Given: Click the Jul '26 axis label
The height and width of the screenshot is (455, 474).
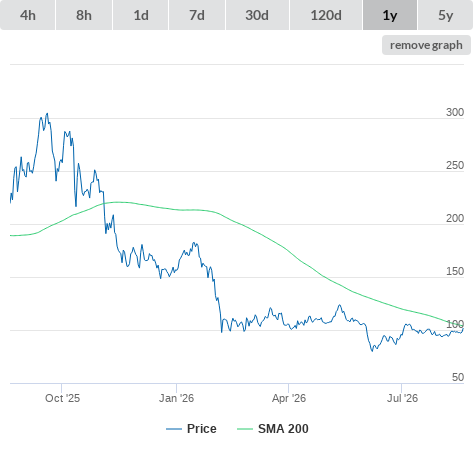Looking at the screenshot, I should (402, 398).
